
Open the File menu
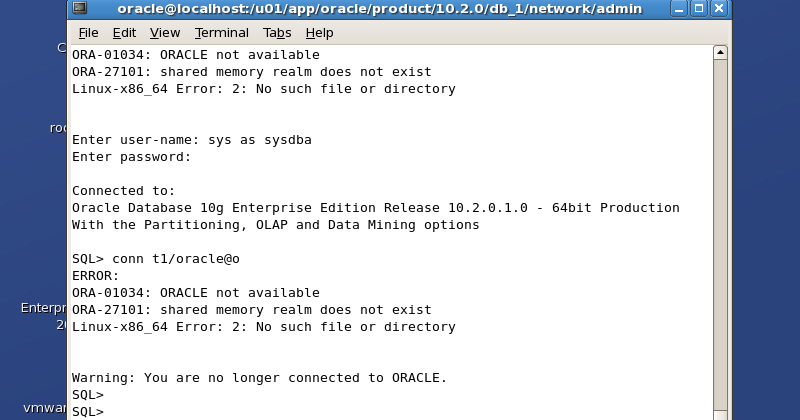point(88,33)
